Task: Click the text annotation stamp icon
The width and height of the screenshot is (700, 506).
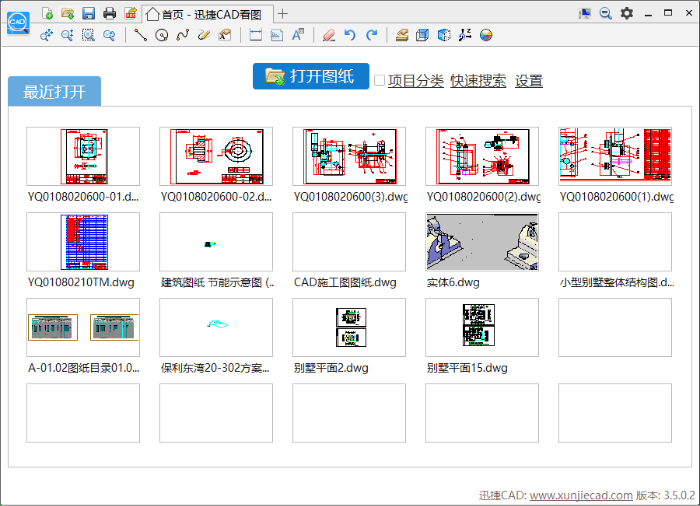Action: [225, 35]
